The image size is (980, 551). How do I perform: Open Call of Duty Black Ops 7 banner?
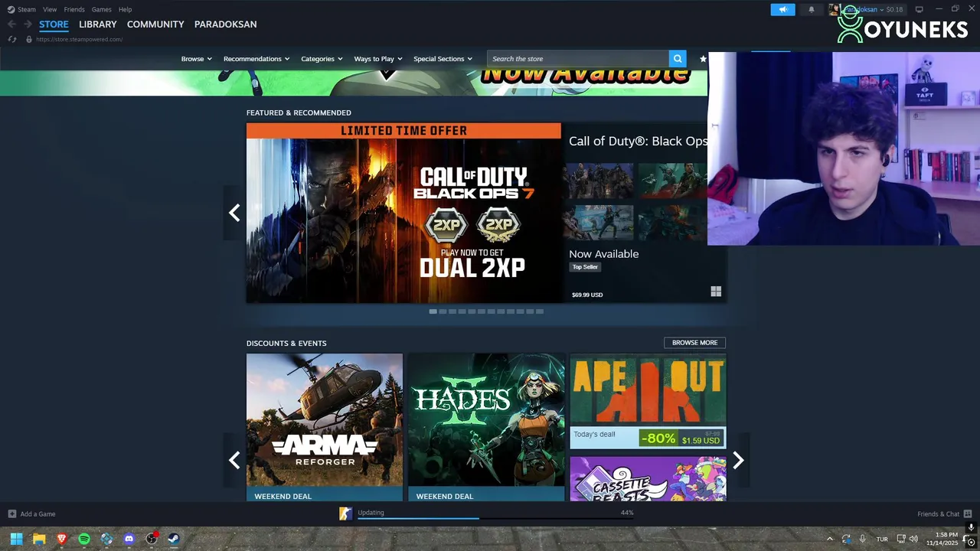click(403, 213)
